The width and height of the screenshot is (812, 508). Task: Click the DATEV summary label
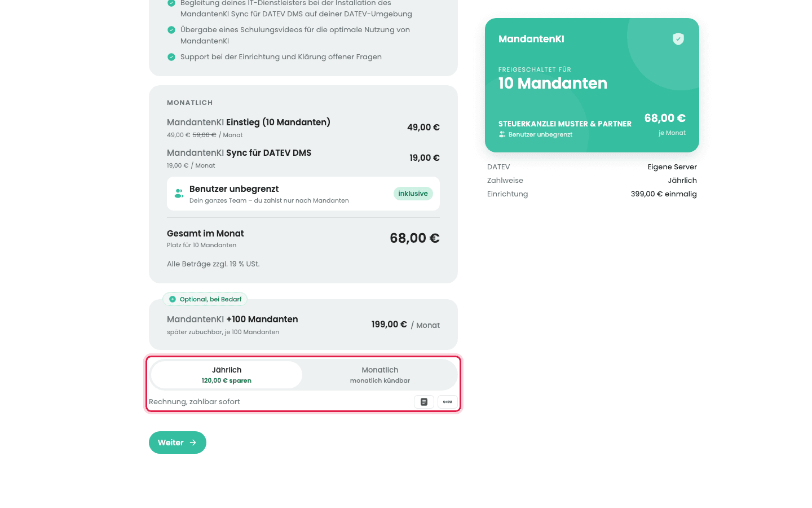tap(498, 167)
